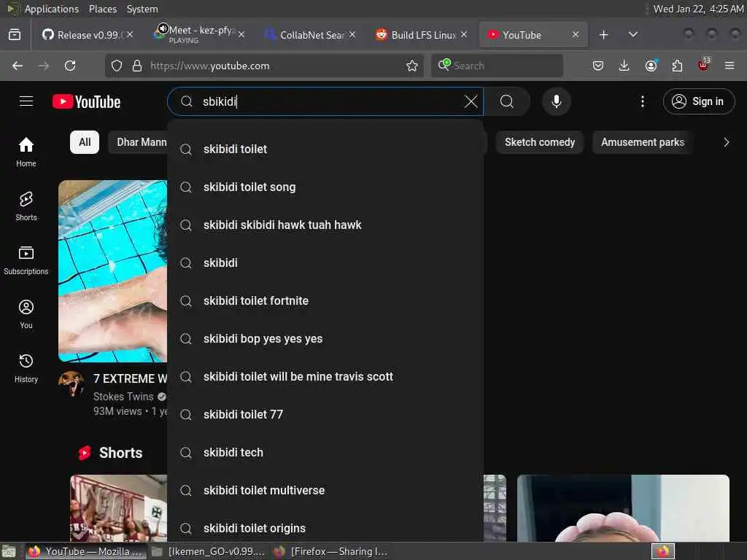The width and height of the screenshot is (747, 560).
Task: Open the Stokes Twins channel avatar
Action: point(71,384)
